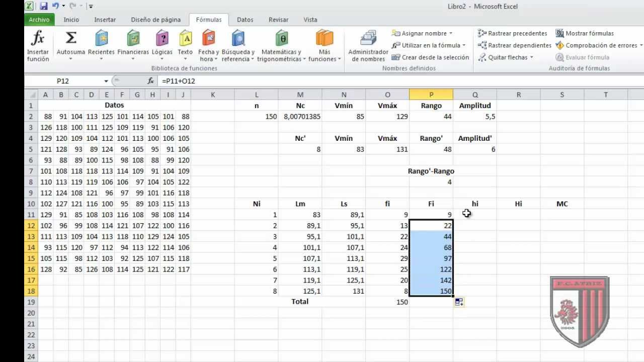Open the Quitar flechas dropdown arrow
The height and width of the screenshot is (362, 644).
coord(531,57)
